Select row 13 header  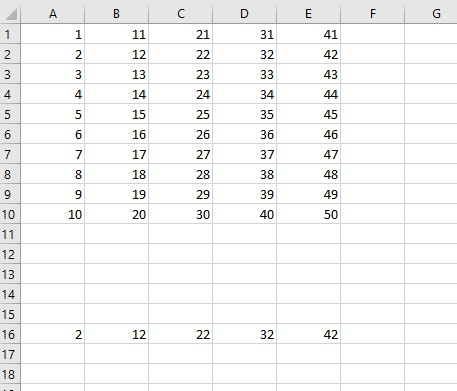coord(10,274)
